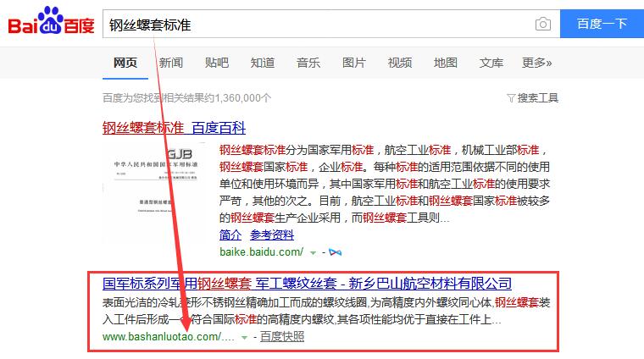
Task: Open the 新乡巴山航空材料有限公司 result title
Action: 307,283
